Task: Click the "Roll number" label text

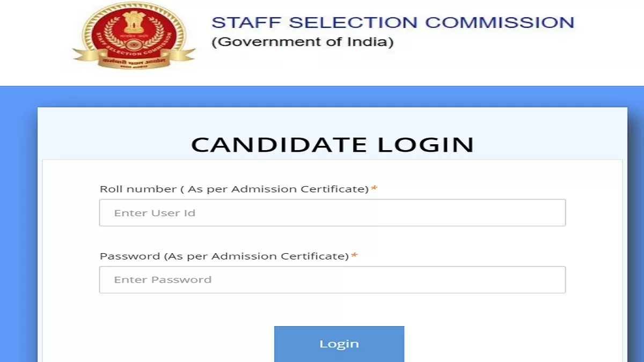Action: [x=138, y=189]
